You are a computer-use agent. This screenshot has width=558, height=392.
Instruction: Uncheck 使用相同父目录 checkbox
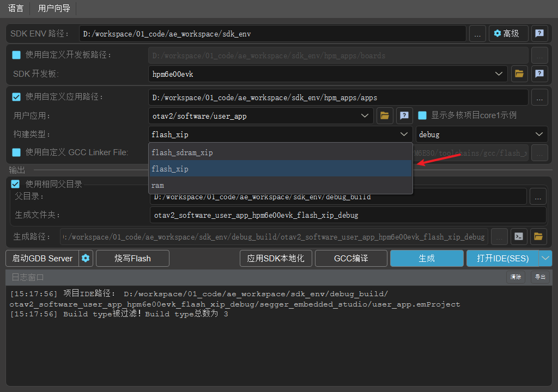pyautogui.click(x=15, y=184)
